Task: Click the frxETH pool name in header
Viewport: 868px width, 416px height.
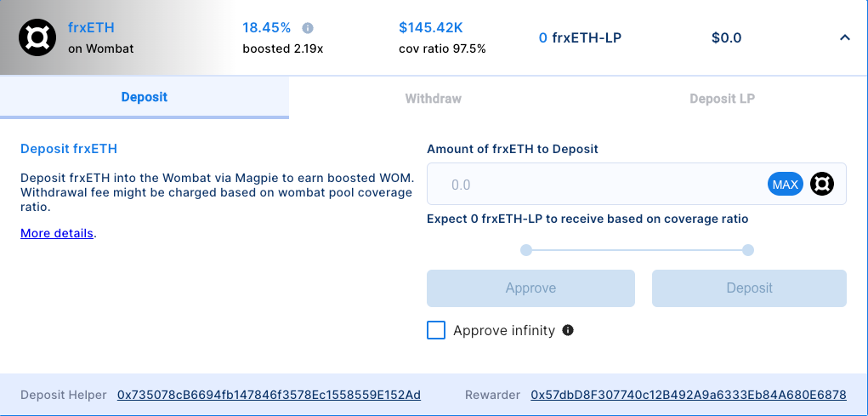Action: (x=91, y=27)
